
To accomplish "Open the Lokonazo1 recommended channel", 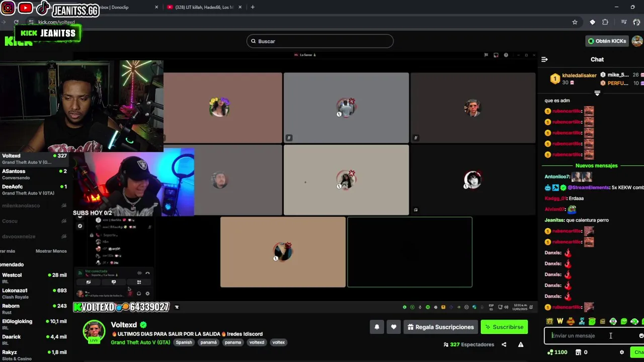I will (34, 293).
